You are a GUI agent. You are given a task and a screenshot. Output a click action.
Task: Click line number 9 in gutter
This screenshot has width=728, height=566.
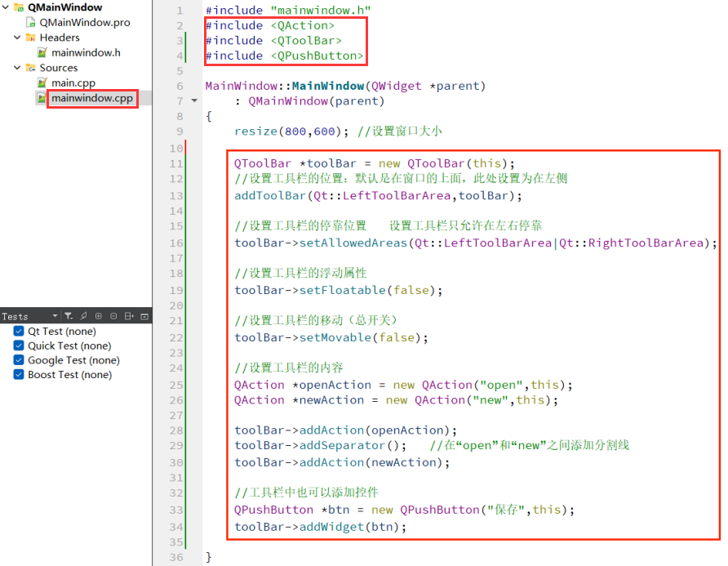point(180,131)
